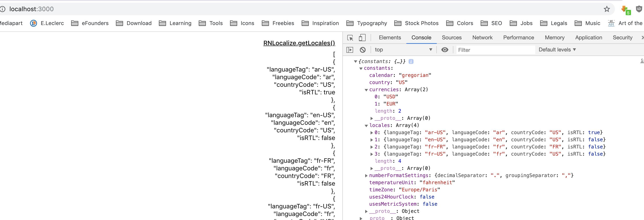Open the uBlock shield extension icon

click(639, 9)
